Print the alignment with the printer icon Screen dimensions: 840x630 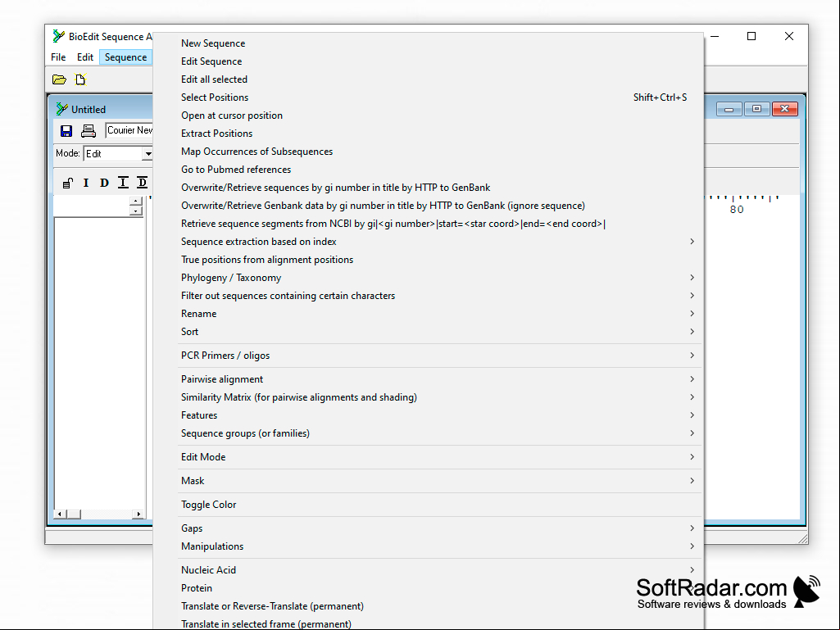(89, 131)
